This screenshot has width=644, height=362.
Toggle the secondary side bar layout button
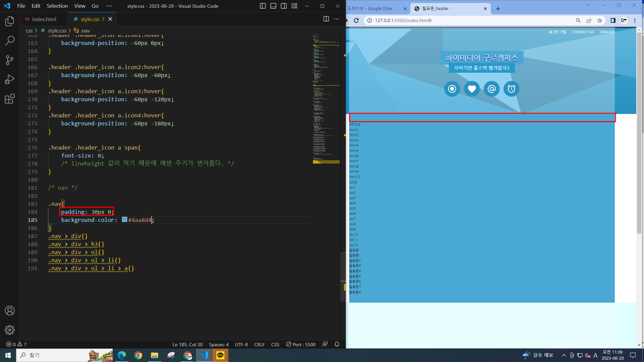tap(284, 6)
